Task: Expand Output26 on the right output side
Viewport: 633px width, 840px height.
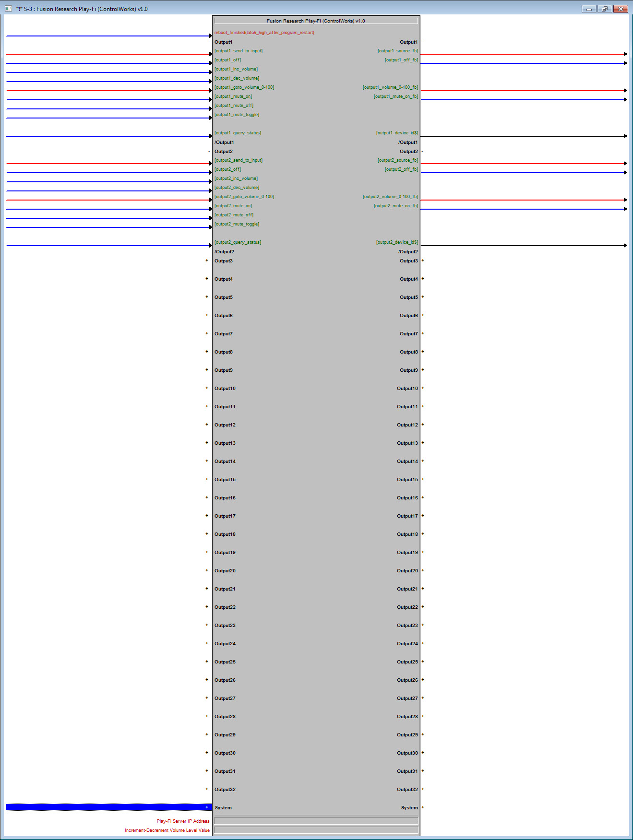Action: (423, 680)
